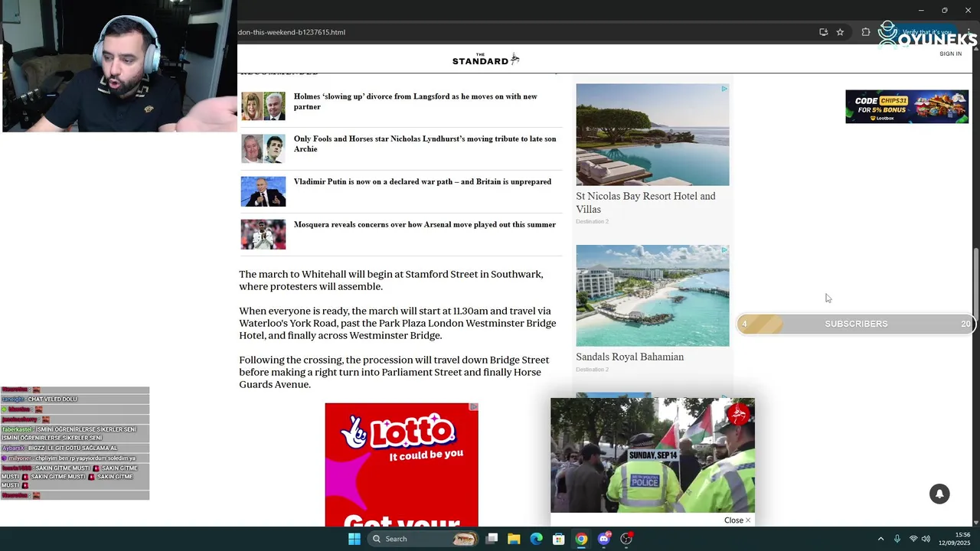The height and width of the screenshot is (551, 980).
Task: Close the floating video player
Action: click(x=737, y=520)
